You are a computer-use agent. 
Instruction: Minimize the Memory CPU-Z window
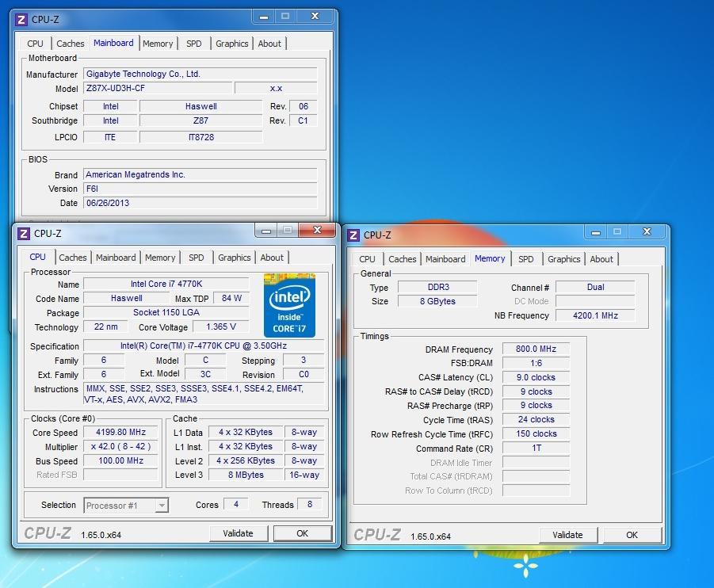point(596,232)
